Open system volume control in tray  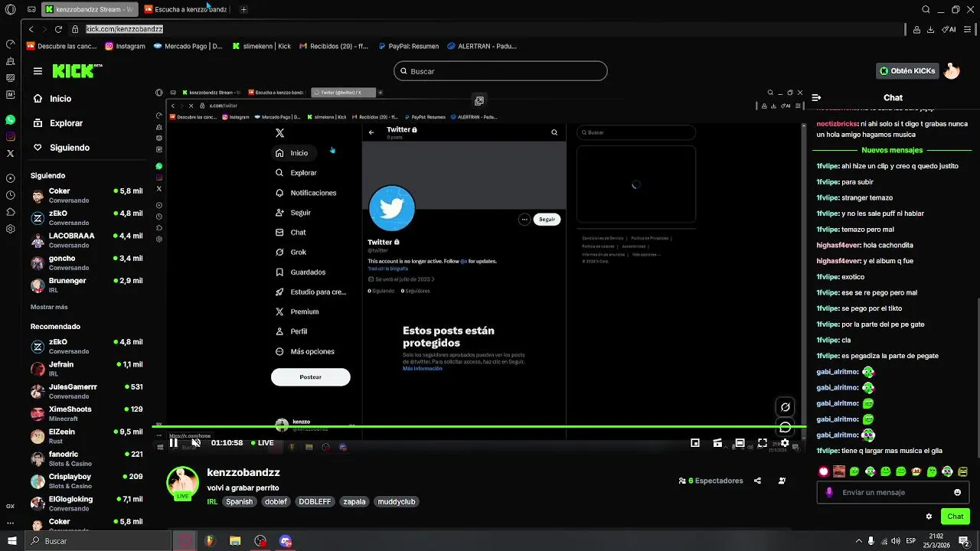coord(897,541)
